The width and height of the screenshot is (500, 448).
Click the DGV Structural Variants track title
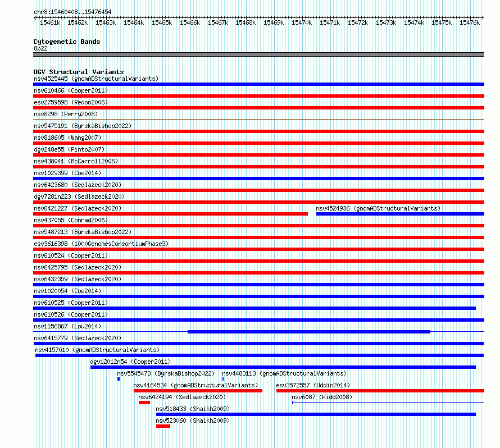pos(79,72)
